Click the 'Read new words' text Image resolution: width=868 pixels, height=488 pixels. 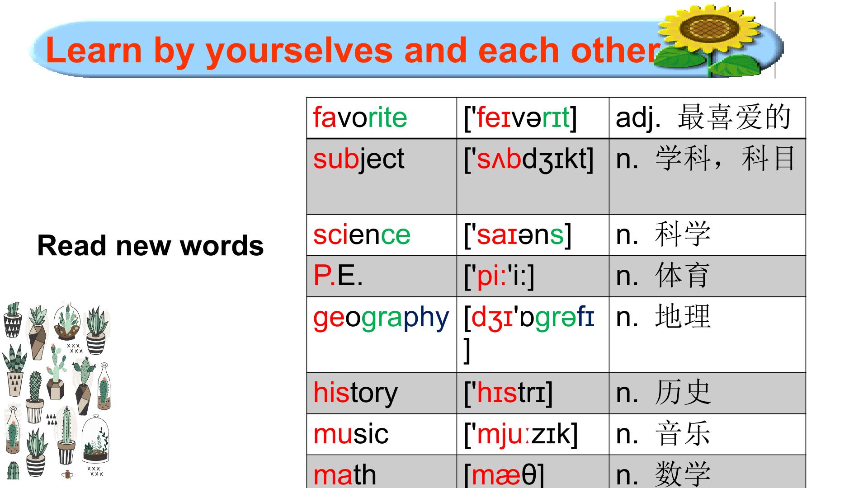click(x=150, y=245)
